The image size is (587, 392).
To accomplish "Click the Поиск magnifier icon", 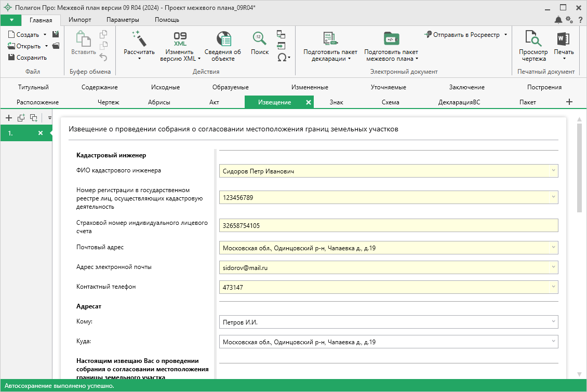I will click(260, 38).
